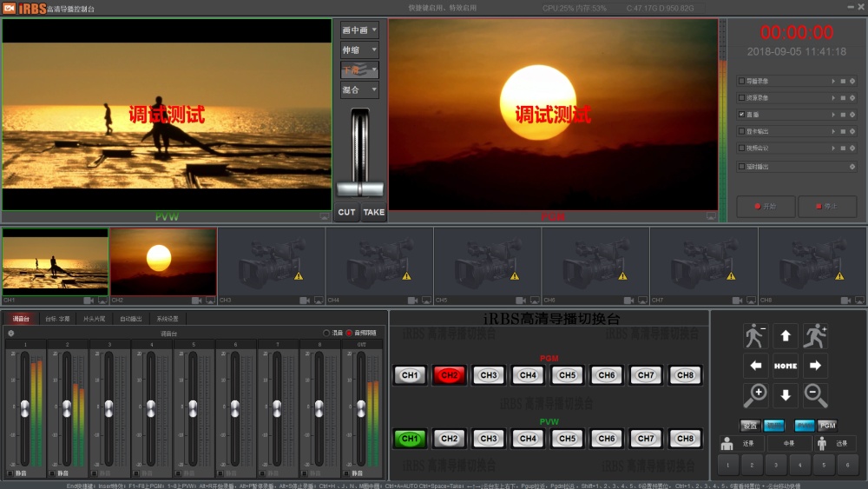The width and height of the screenshot is (868, 489).
Task: Select the CH2 sunset thumbnail
Action: pos(163,261)
